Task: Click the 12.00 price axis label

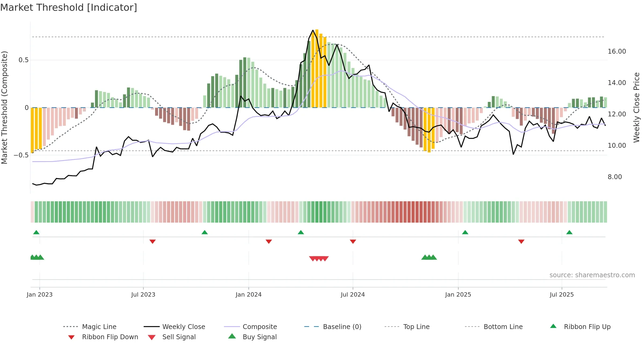Action: (617, 114)
